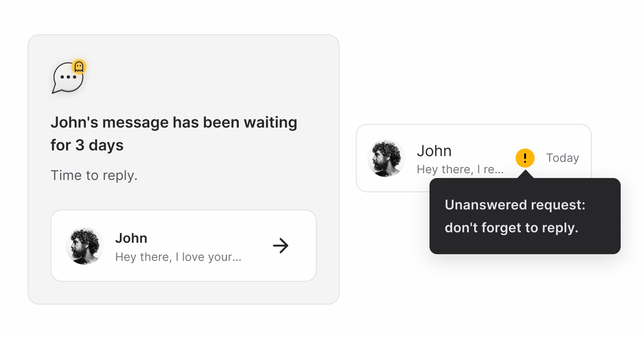The height and width of the screenshot is (337, 644).
Task: Click the truncated message 'Hey there, I love your...'
Action: (x=177, y=257)
